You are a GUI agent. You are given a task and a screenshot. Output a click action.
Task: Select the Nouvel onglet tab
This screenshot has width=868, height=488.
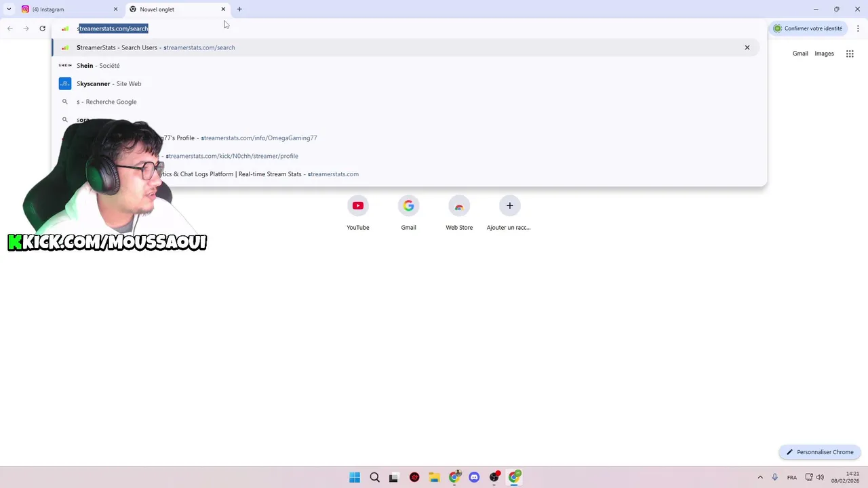coord(178,9)
